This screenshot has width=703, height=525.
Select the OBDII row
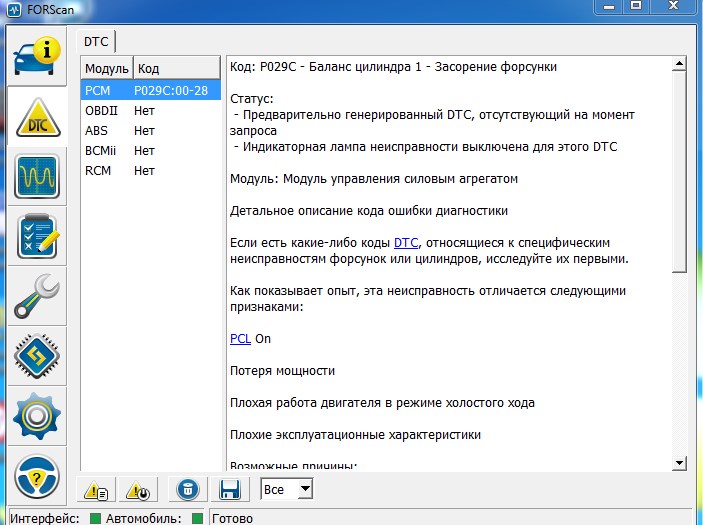point(151,110)
